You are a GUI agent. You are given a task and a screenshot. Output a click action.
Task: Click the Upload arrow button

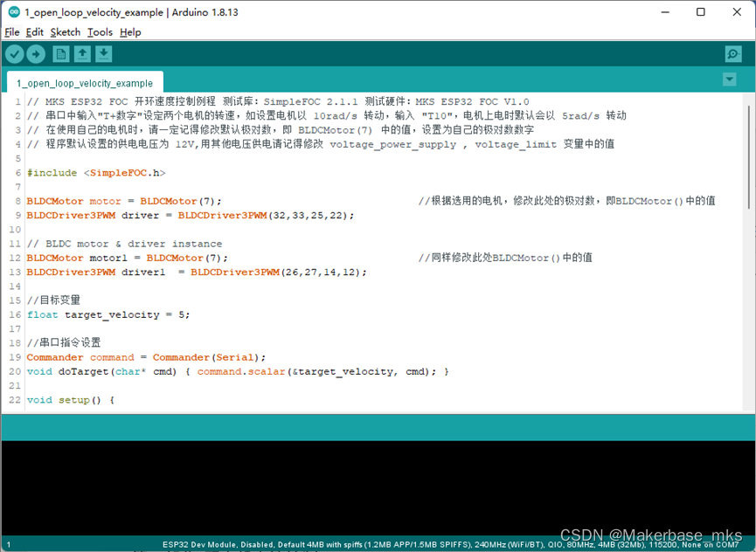tap(36, 54)
